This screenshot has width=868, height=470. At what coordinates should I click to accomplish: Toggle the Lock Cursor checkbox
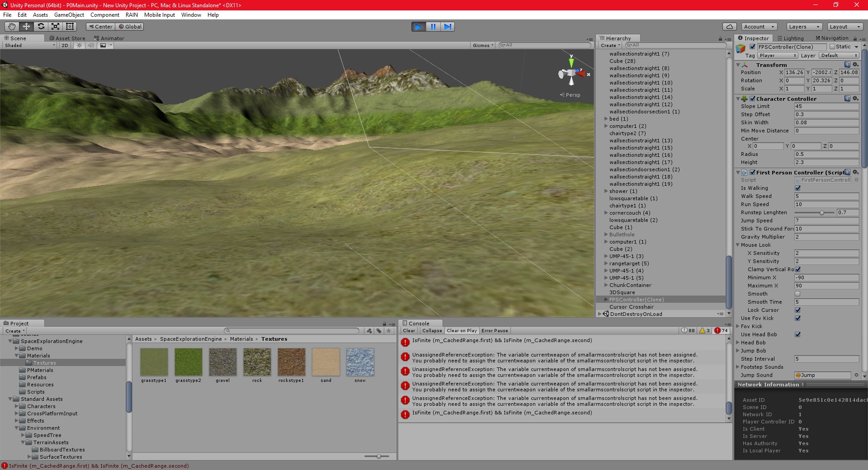tap(798, 310)
